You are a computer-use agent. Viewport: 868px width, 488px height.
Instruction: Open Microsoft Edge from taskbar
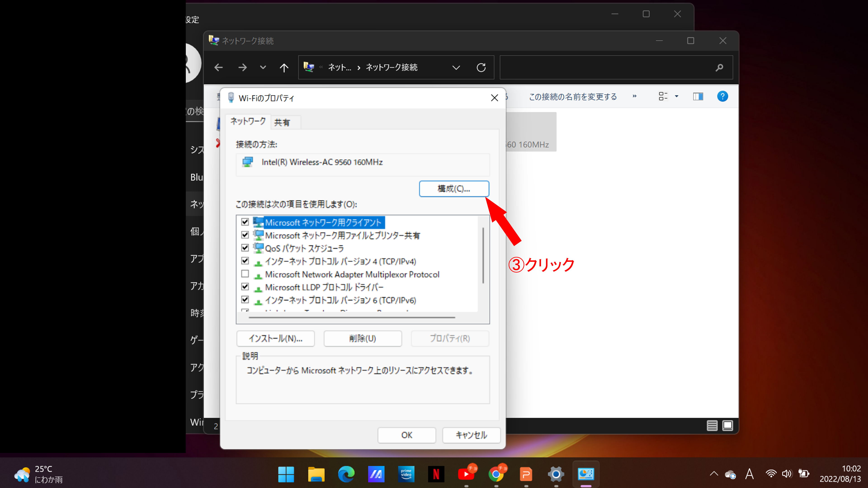(346, 474)
